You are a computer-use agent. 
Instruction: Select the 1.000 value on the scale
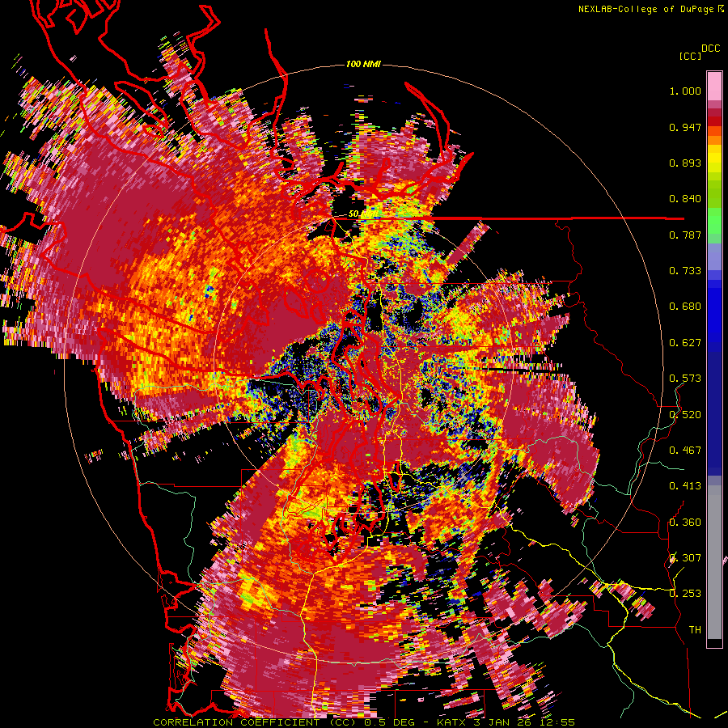click(685, 91)
